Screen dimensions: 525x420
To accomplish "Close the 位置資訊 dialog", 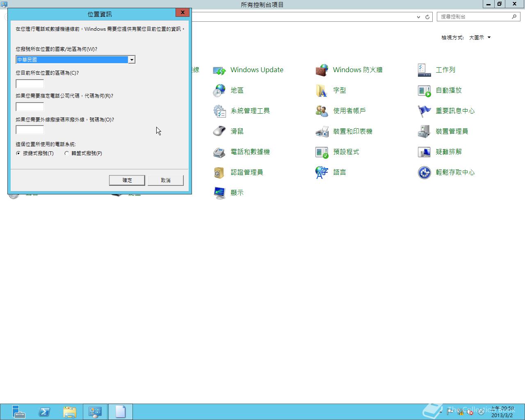I will (183, 13).
